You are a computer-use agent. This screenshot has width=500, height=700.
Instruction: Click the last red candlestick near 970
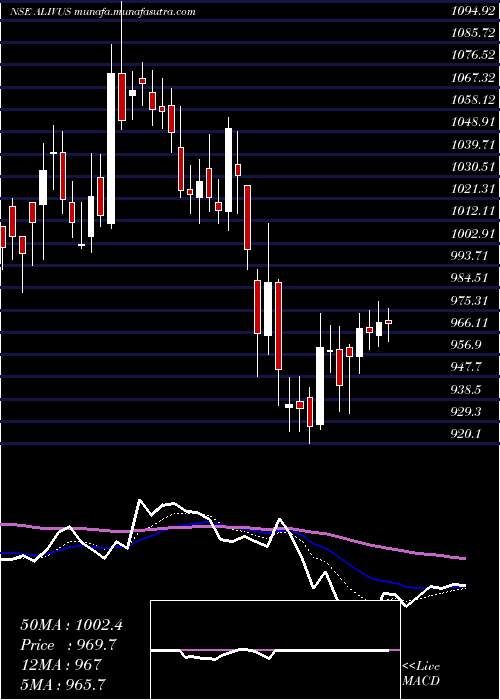(x=388, y=321)
